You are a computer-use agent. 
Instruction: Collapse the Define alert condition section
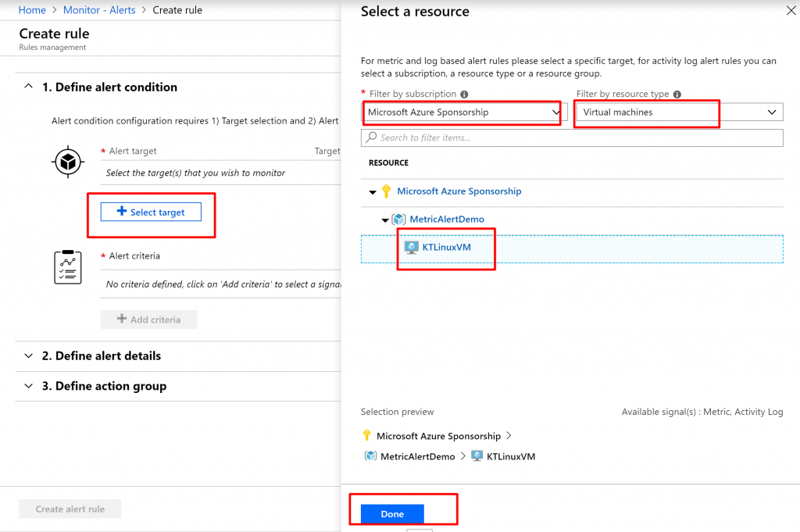coord(29,87)
